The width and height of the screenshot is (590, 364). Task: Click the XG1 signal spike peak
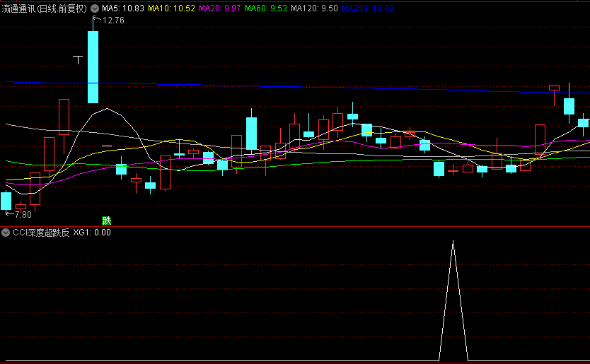point(453,242)
